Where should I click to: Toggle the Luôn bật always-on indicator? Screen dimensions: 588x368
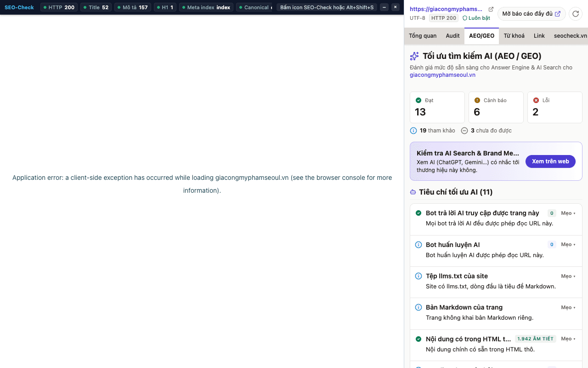coord(476,18)
